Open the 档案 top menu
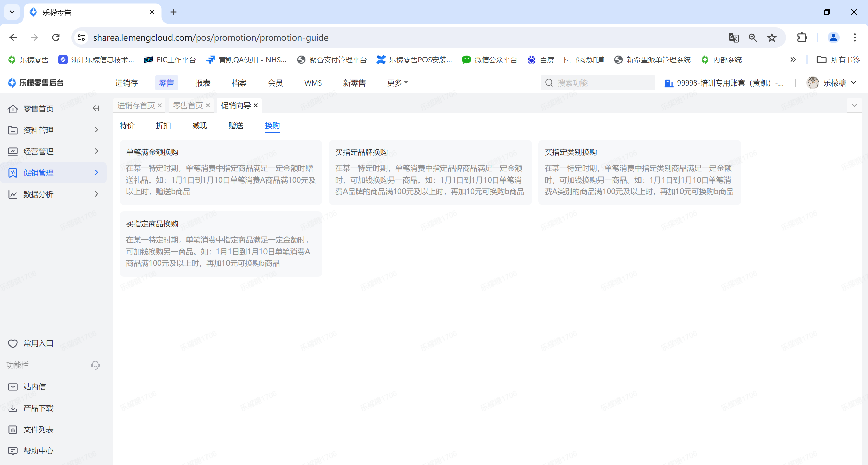Image resolution: width=868 pixels, height=465 pixels. tap(239, 83)
